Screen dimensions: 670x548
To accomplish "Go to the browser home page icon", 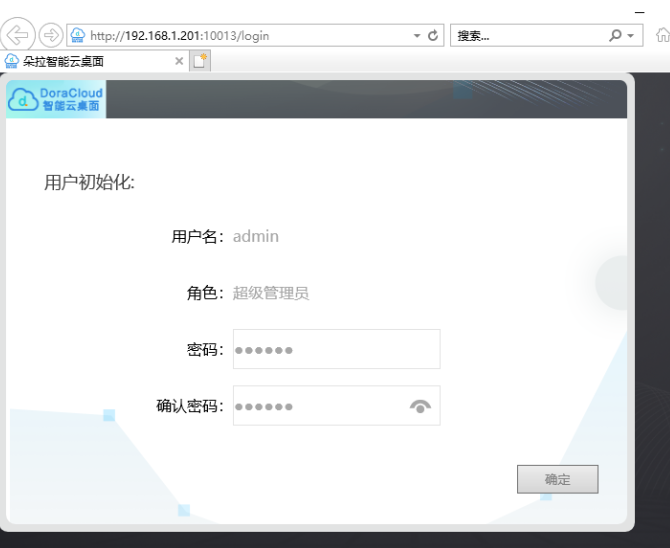I will click(x=662, y=35).
